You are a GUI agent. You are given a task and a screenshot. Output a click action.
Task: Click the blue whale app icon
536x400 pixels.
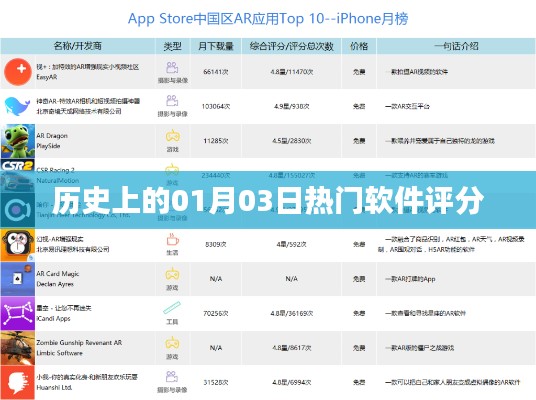tap(17, 106)
